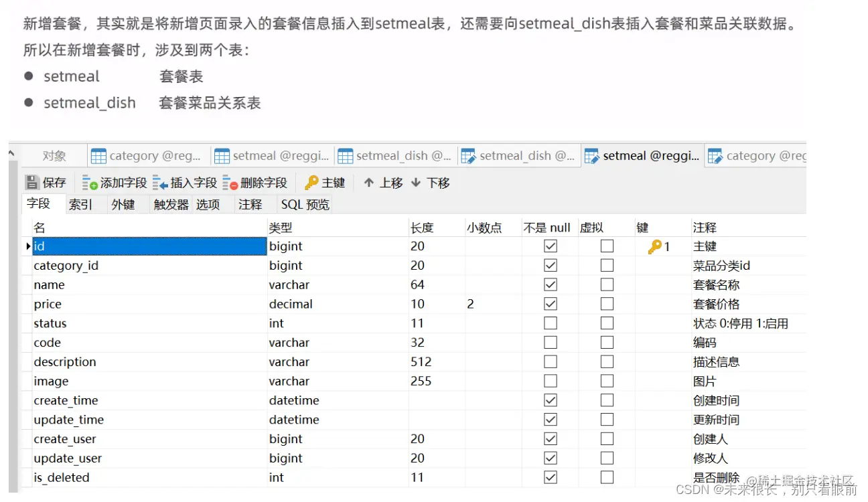
Task: Set primary key with 主键 button
Action: click(325, 183)
